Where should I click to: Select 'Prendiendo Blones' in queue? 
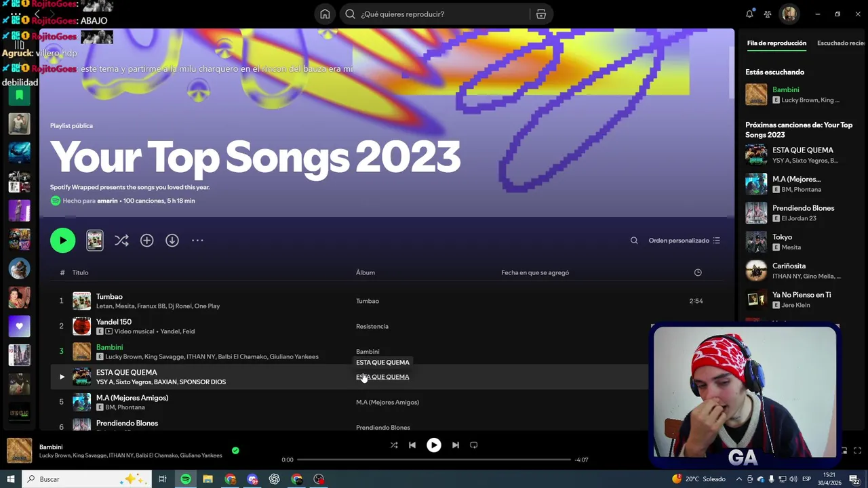click(x=803, y=208)
